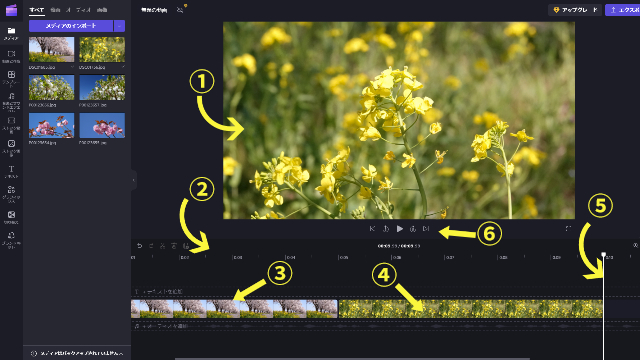Click the playhead marker on timeline ruler
The image size is (640, 360).
coord(604,255)
